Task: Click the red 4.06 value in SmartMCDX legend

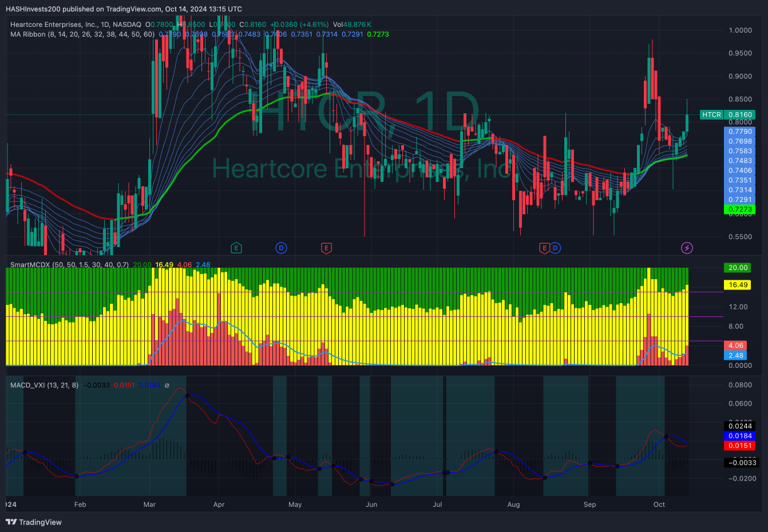Action: tap(184, 265)
